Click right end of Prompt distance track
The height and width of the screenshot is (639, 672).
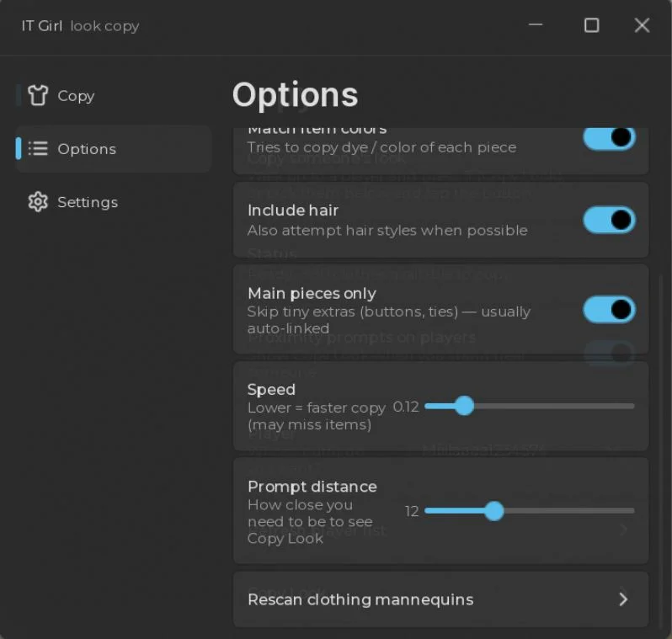click(632, 511)
